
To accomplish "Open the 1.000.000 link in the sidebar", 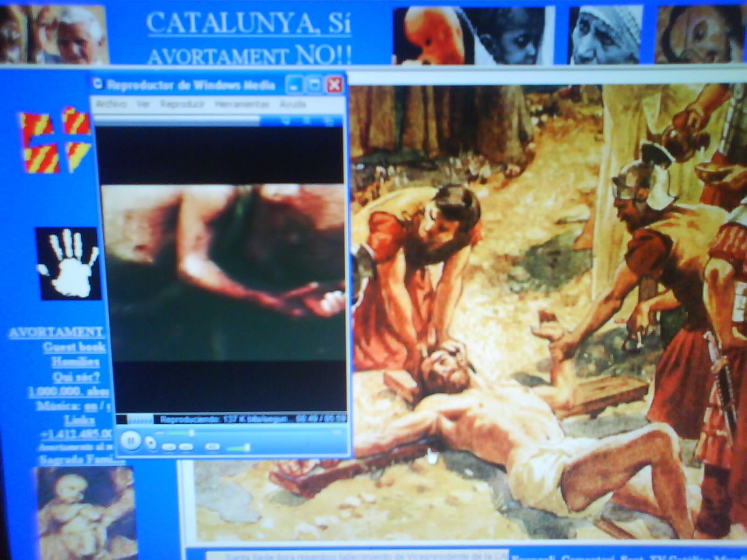I will [69, 391].
